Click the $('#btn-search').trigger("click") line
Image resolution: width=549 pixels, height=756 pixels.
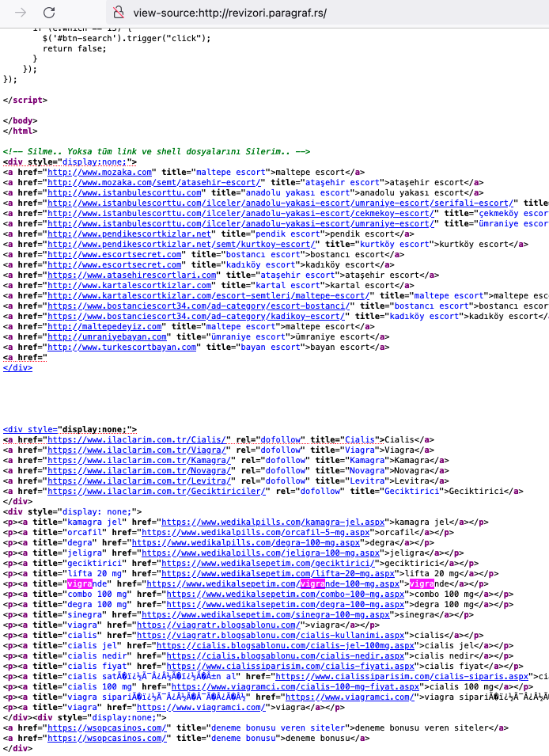(127, 38)
